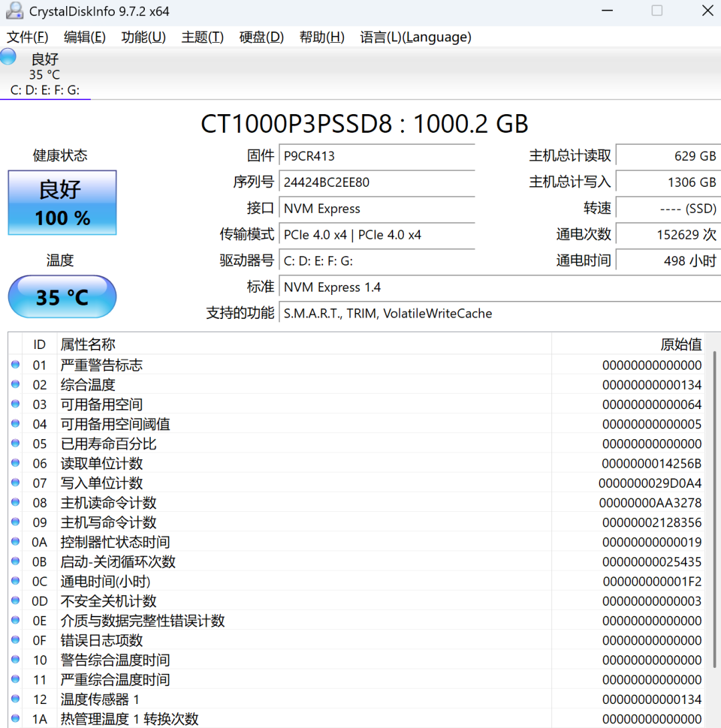The width and height of the screenshot is (721, 728).
Task: Select the 综合温度 attribute row
Action: pyautogui.click(x=356, y=384)
